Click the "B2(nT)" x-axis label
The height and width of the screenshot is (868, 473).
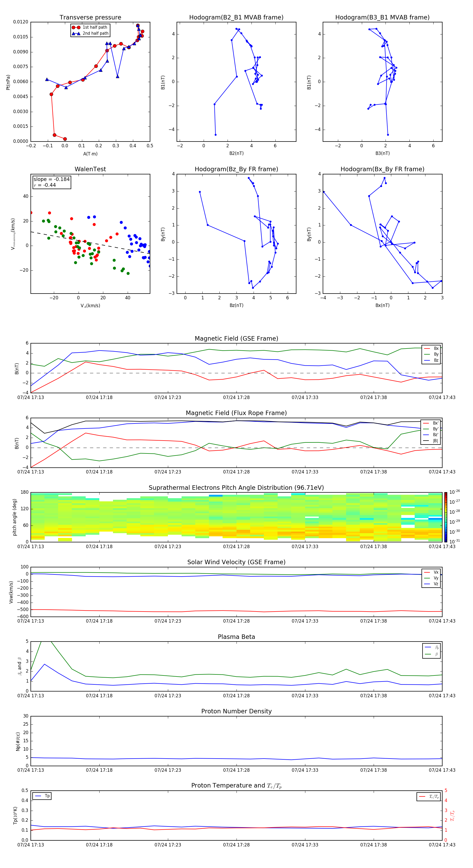[x=236, y=153]
